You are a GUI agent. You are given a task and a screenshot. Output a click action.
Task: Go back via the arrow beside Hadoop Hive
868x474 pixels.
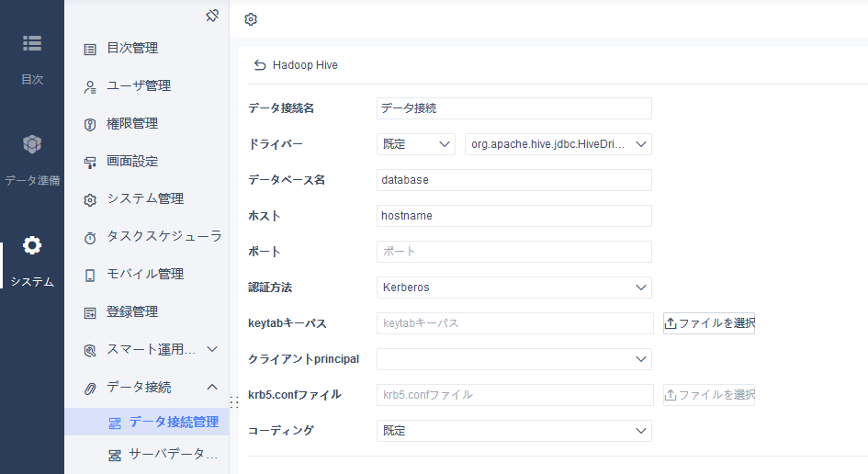(260, 65)
